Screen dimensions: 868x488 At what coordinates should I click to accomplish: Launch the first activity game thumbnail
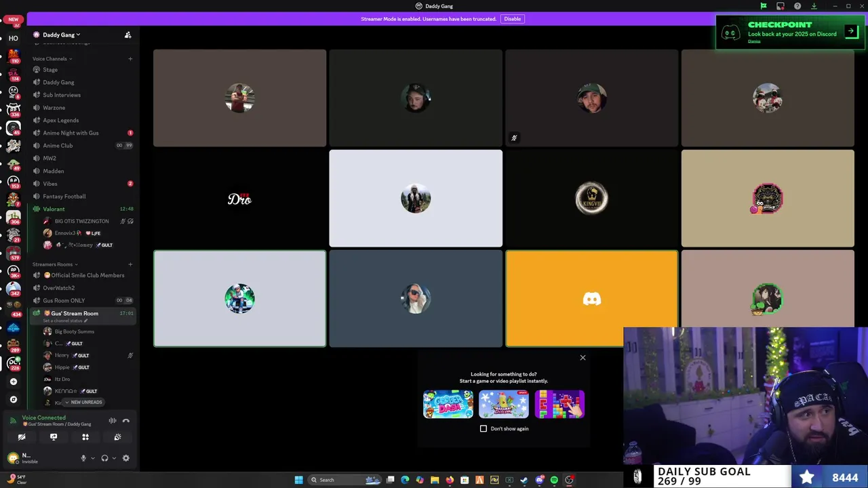448,404
